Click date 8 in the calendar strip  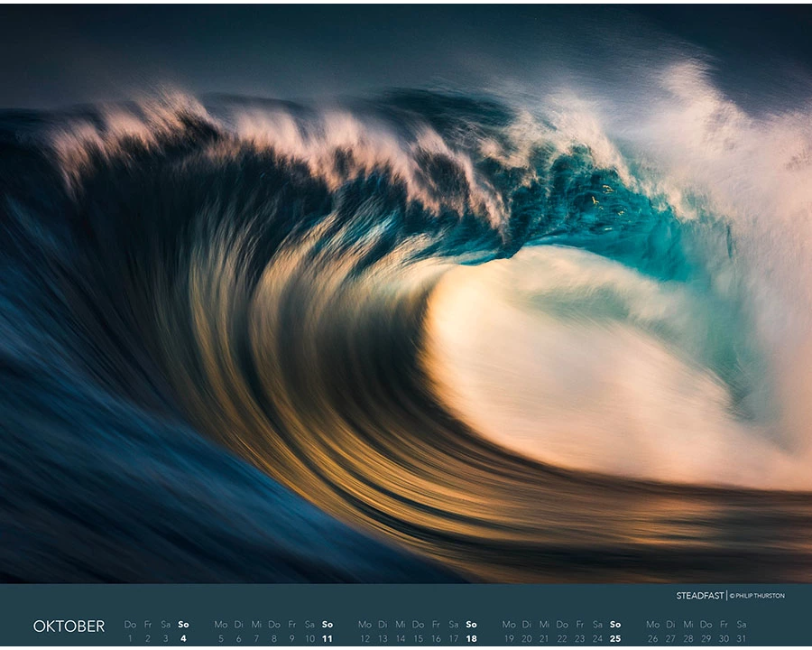(x=274, y=638)
